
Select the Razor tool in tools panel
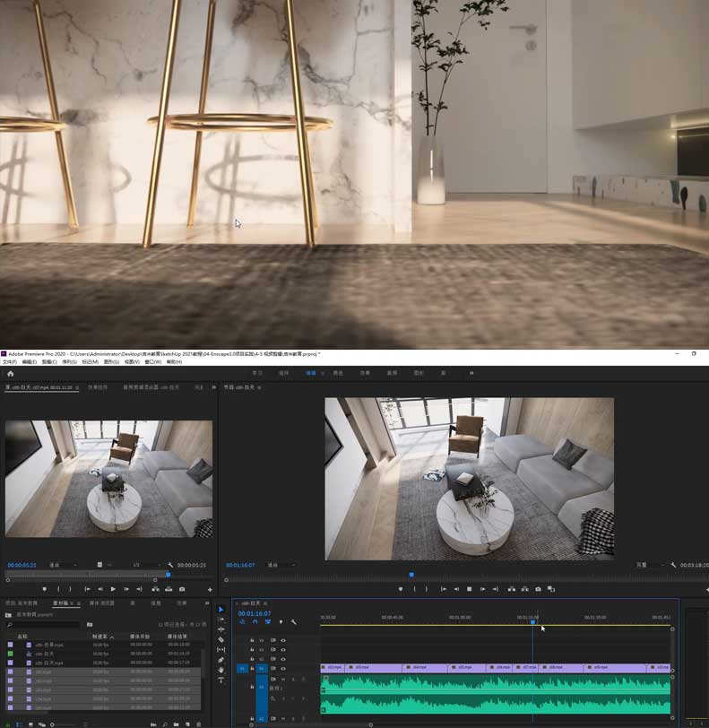coord(221,639)
